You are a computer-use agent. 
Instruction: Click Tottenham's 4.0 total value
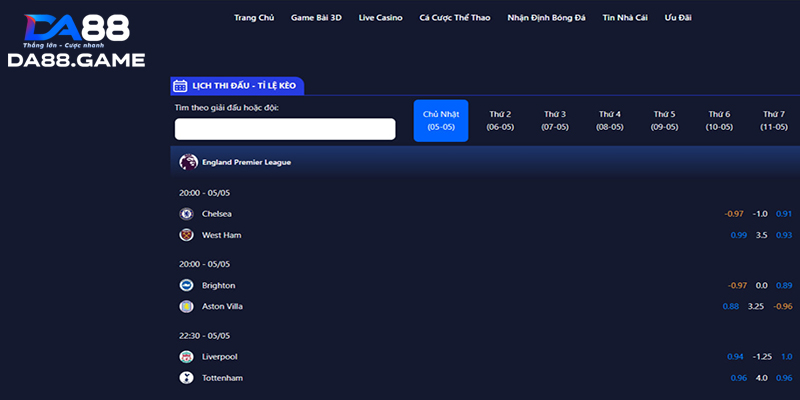click(x=762, y=378)
